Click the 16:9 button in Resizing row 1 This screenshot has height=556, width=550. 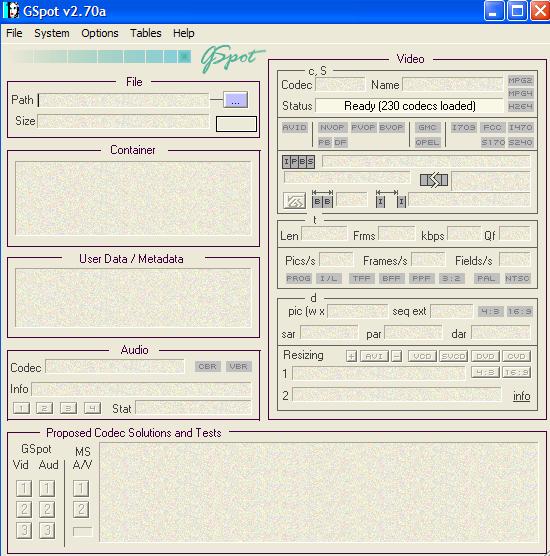517,372
